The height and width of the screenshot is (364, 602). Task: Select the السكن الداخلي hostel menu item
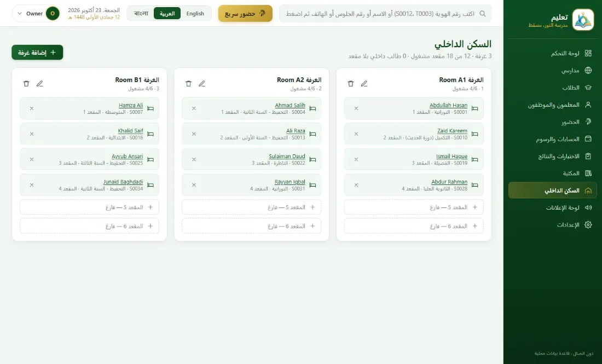coord(553,190)
